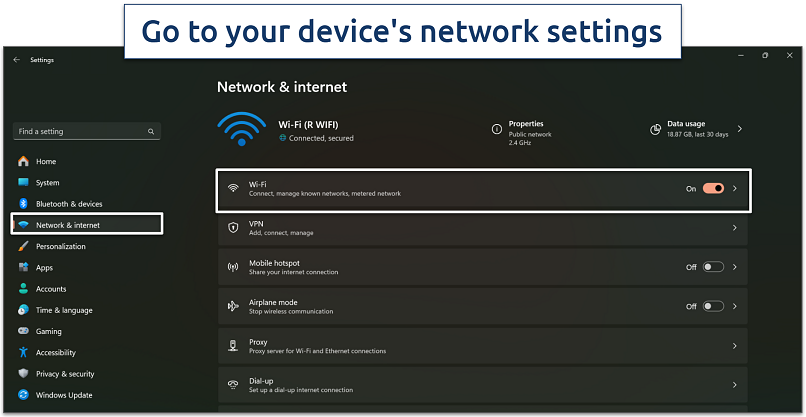Turn on Airplane mode switch
Image resolution: width=806 pixels, height=417 pixels.
click(x=713, y=306)
